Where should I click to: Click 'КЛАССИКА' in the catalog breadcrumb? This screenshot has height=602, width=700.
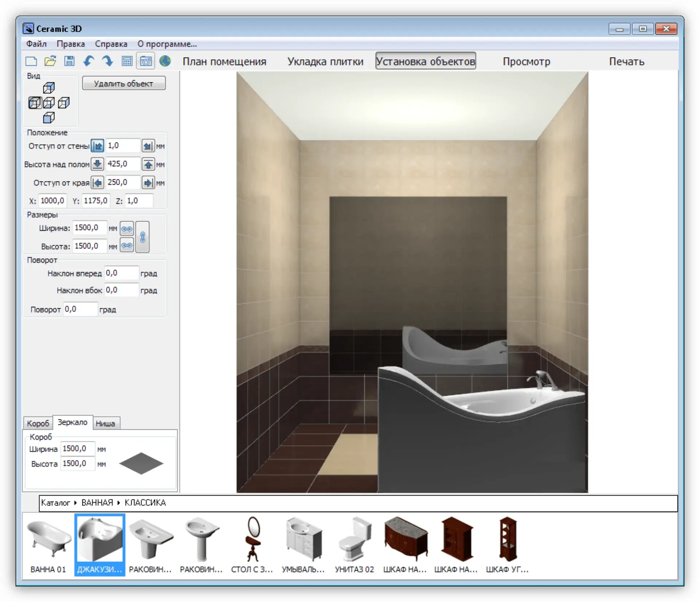[x=145, y=503]
